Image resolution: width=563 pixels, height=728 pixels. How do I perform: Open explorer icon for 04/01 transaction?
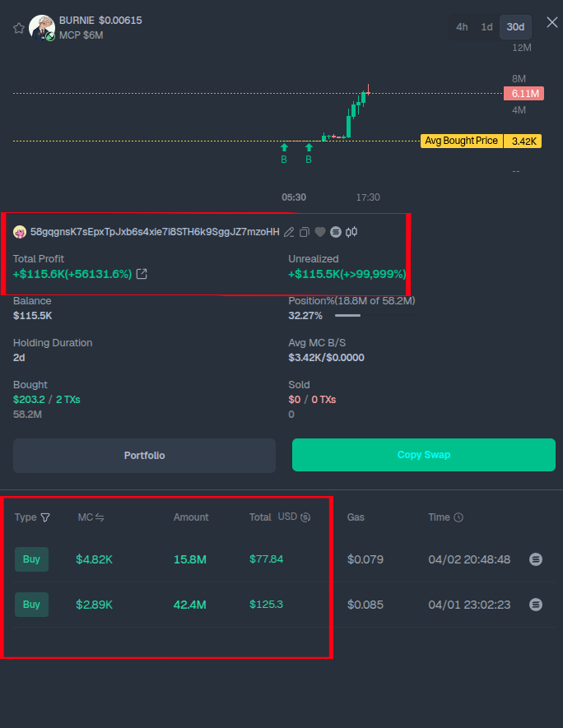(x=536, y=605)
